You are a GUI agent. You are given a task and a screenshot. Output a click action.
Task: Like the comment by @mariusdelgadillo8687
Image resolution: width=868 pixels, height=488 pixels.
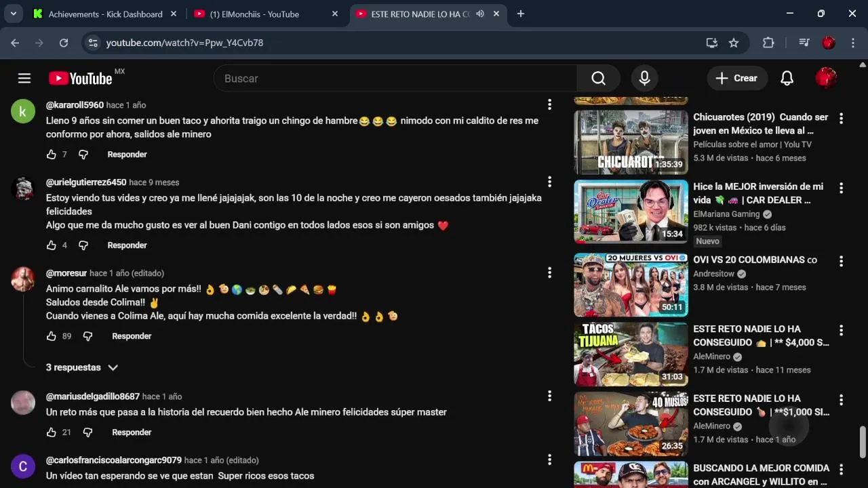[52, 432]
